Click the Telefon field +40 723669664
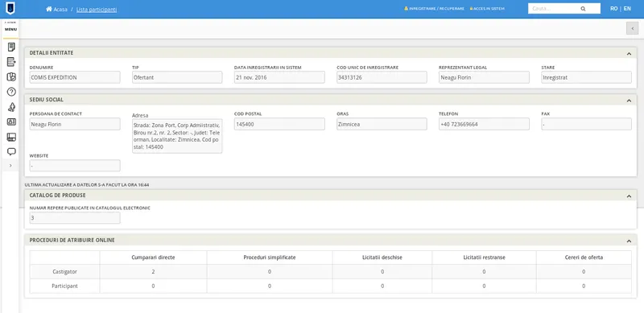 [x=484, y=124]
